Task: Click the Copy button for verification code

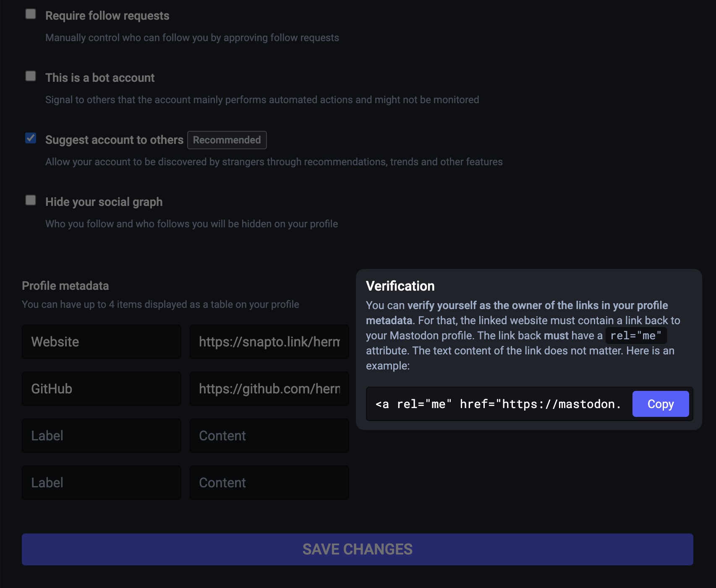Action: pos(660,403)
